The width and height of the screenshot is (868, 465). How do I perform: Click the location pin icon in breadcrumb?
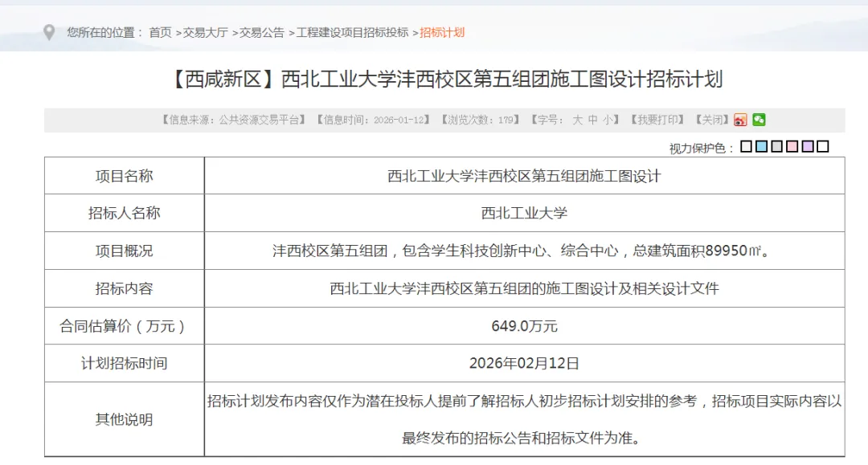[x=49, y=33]
